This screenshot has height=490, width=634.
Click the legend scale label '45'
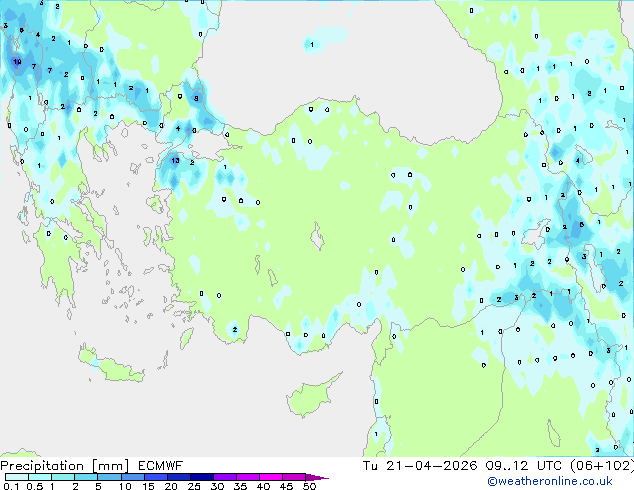point(286,486)
